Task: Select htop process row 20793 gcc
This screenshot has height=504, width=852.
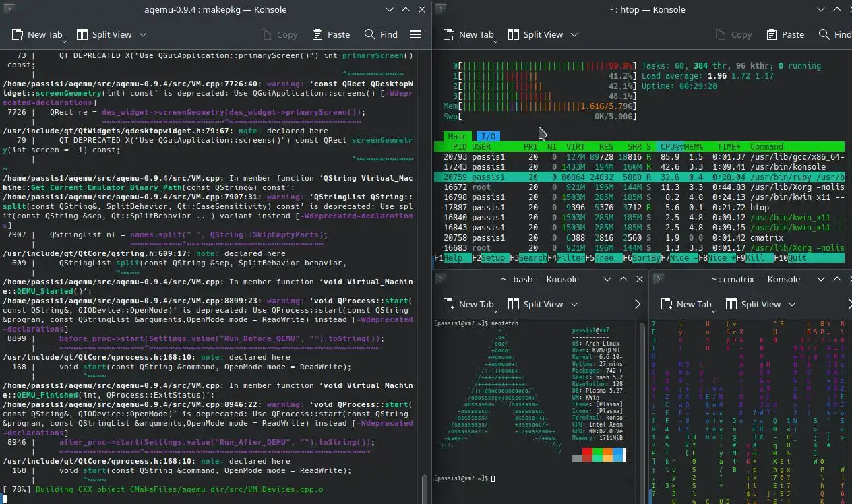Action: 639,157
